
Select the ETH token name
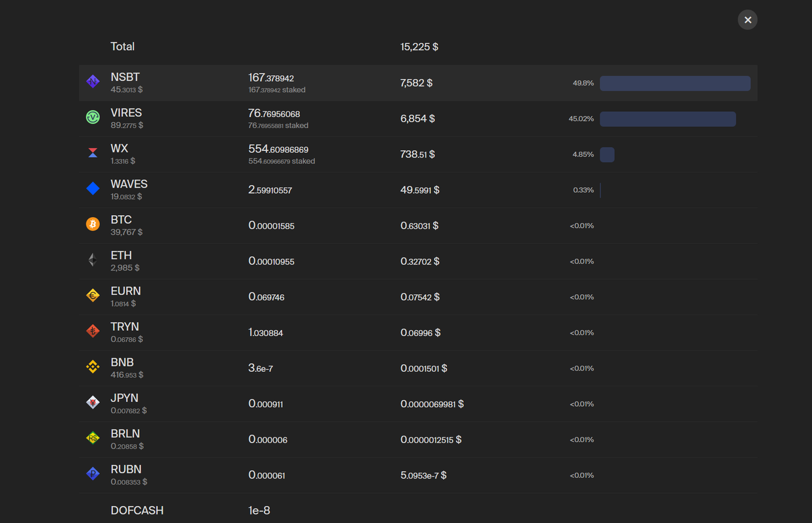click(122, 256)
